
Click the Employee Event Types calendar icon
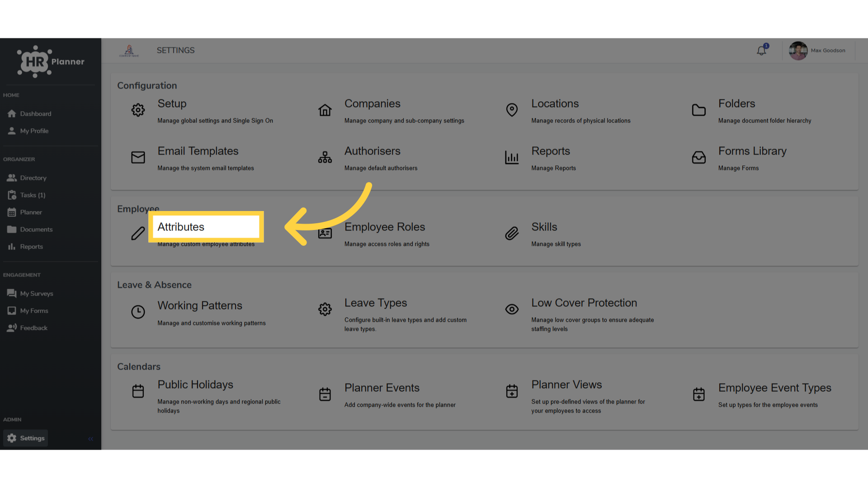click(x=698, y=394)
